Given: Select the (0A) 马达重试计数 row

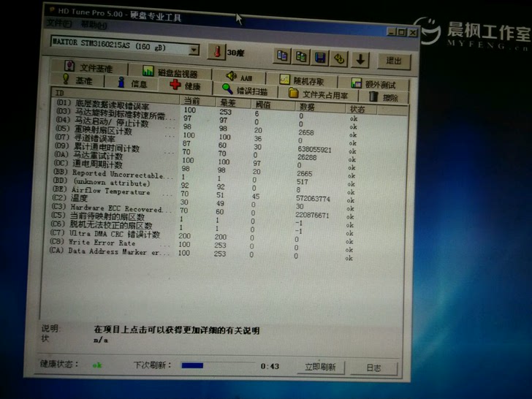Looking at the screenshot, I should [x=205, y=160].
